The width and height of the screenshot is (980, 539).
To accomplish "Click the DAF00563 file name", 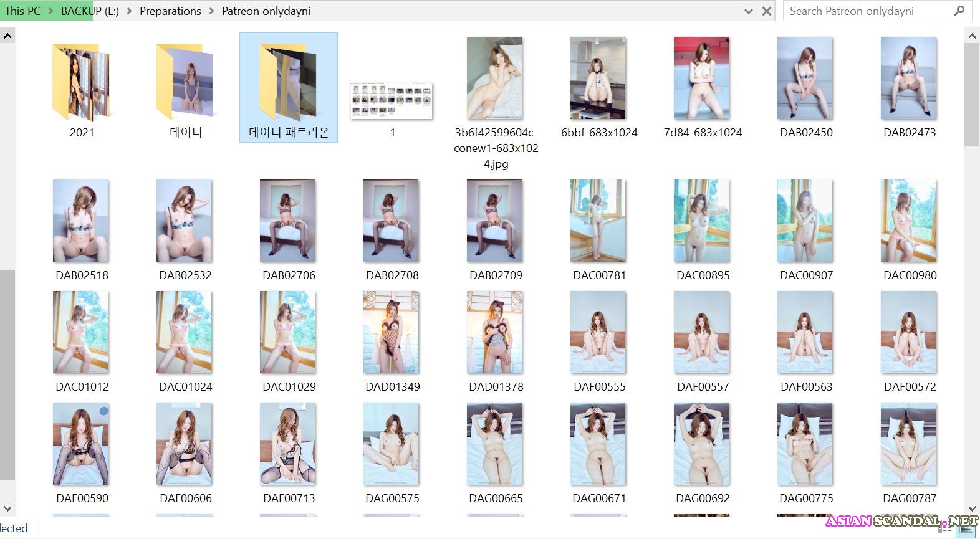I will (806, 387).
